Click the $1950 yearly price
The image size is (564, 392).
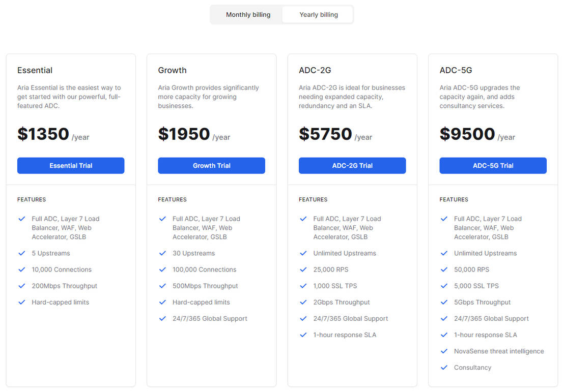[x=184, y=134]
